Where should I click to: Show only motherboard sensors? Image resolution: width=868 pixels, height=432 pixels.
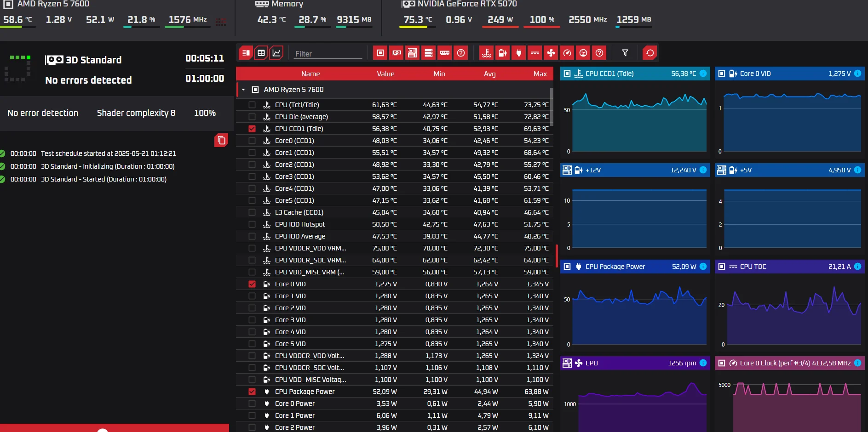412,53
